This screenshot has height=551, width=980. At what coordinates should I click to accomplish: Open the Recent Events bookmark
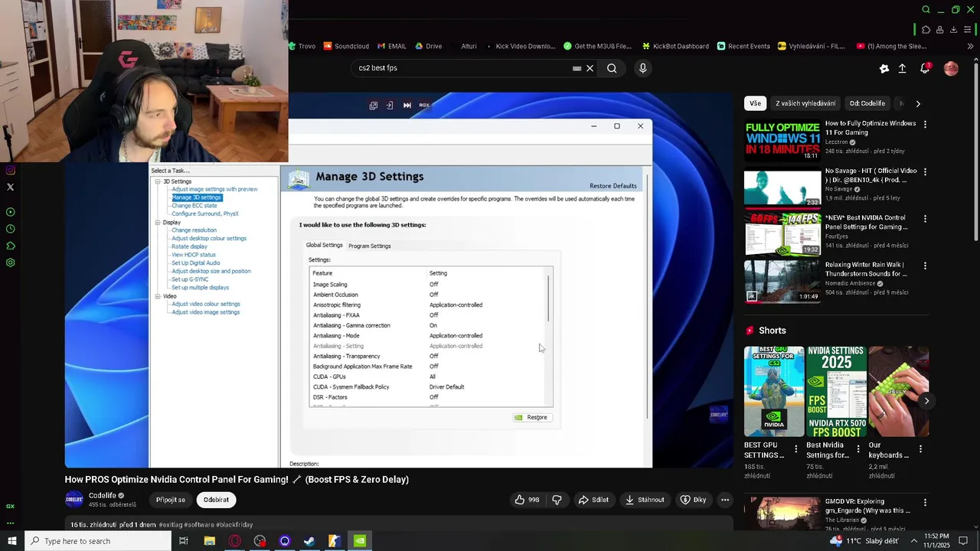click(743, 46)
